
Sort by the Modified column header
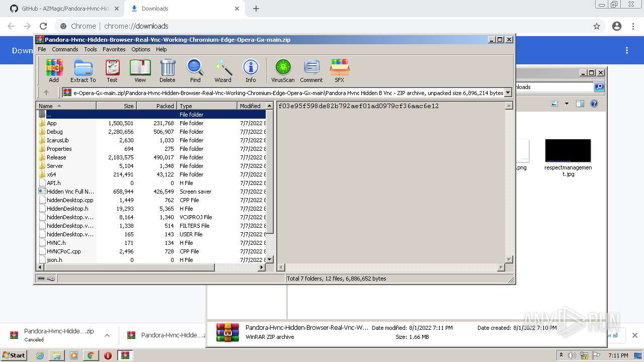pos(252,106)
